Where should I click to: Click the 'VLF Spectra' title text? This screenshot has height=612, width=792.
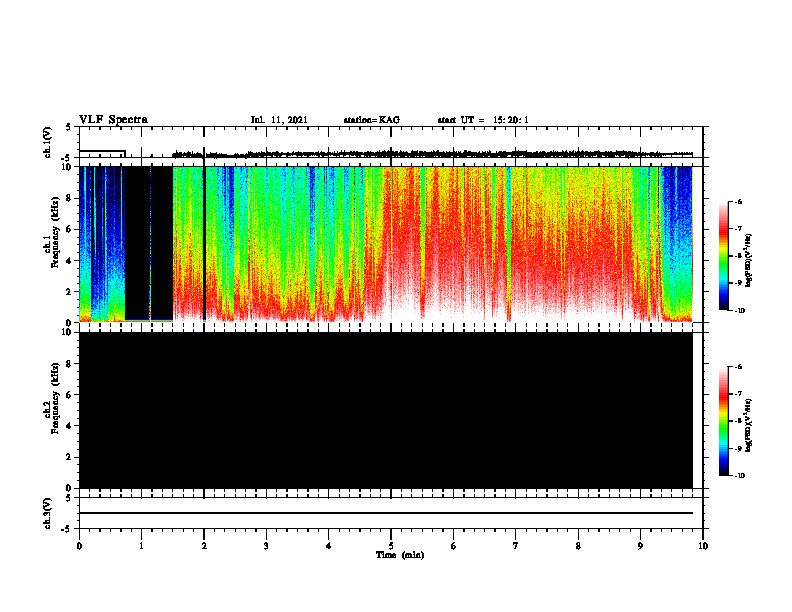(113, 120)
